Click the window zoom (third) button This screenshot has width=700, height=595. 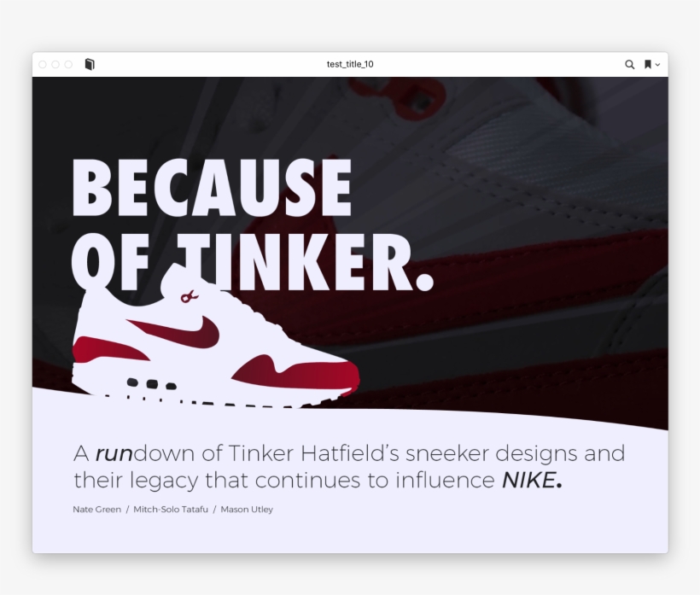(x=68, y=64)
